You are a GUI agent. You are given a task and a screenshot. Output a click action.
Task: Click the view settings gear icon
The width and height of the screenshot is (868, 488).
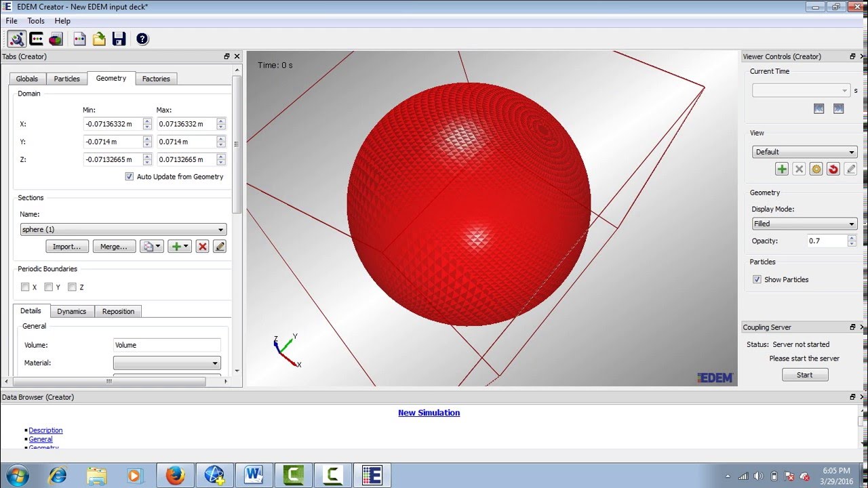coord(816,169)
